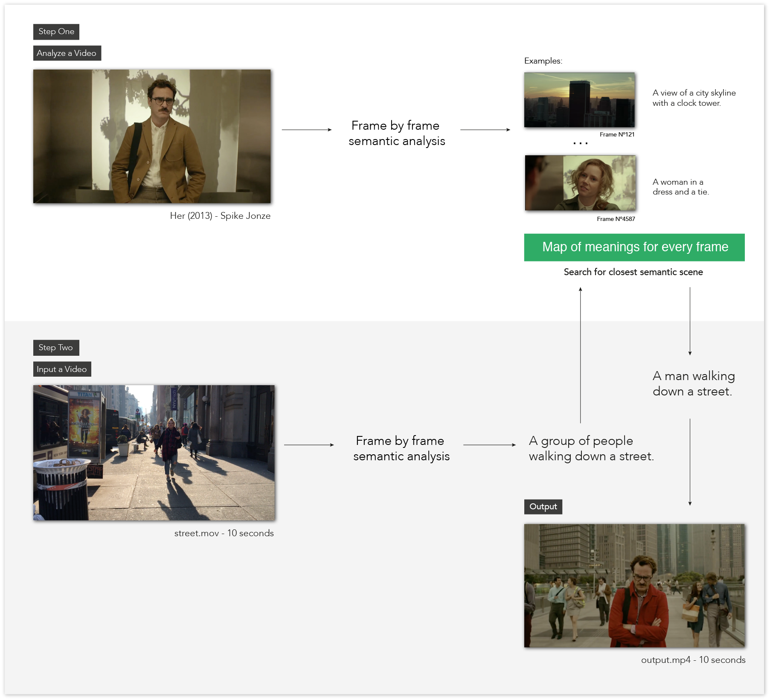Click the caption street.mov - 10 seconds

(x=224, y=533)
